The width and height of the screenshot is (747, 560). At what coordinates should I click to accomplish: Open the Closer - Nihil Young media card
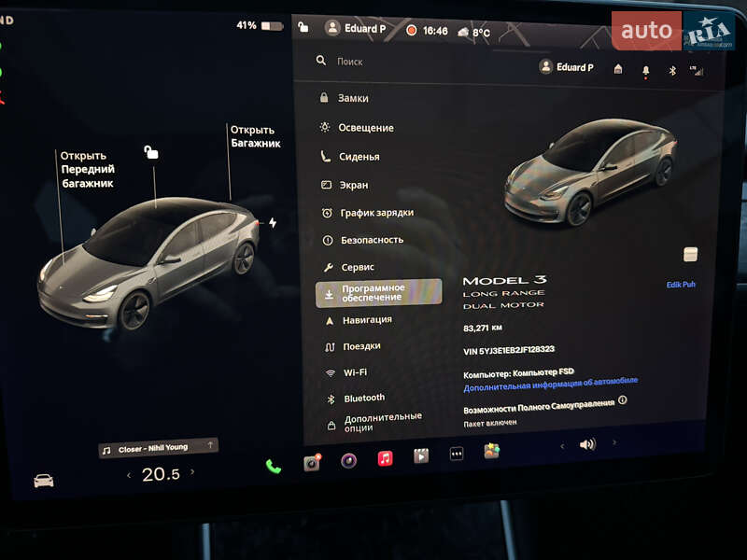(158, 448)
